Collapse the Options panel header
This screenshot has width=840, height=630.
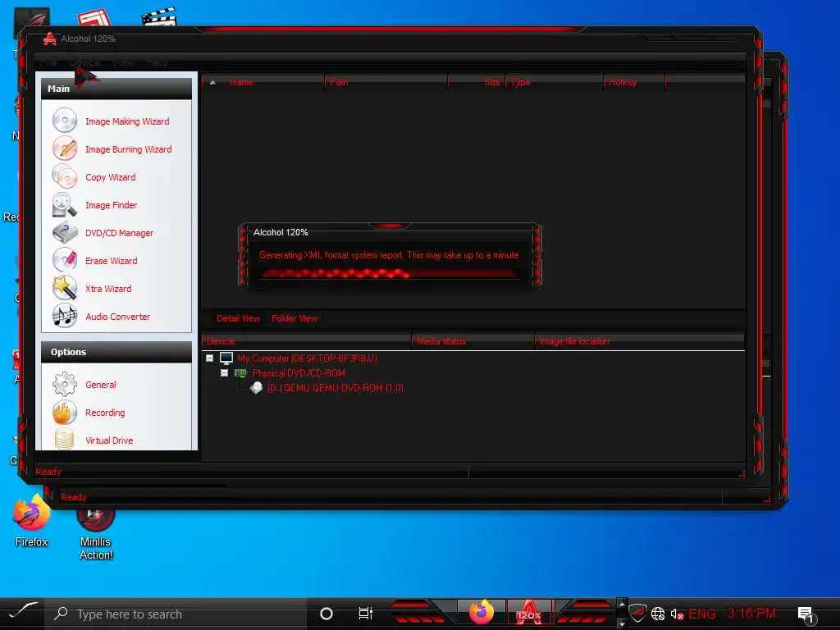point(116,352)
